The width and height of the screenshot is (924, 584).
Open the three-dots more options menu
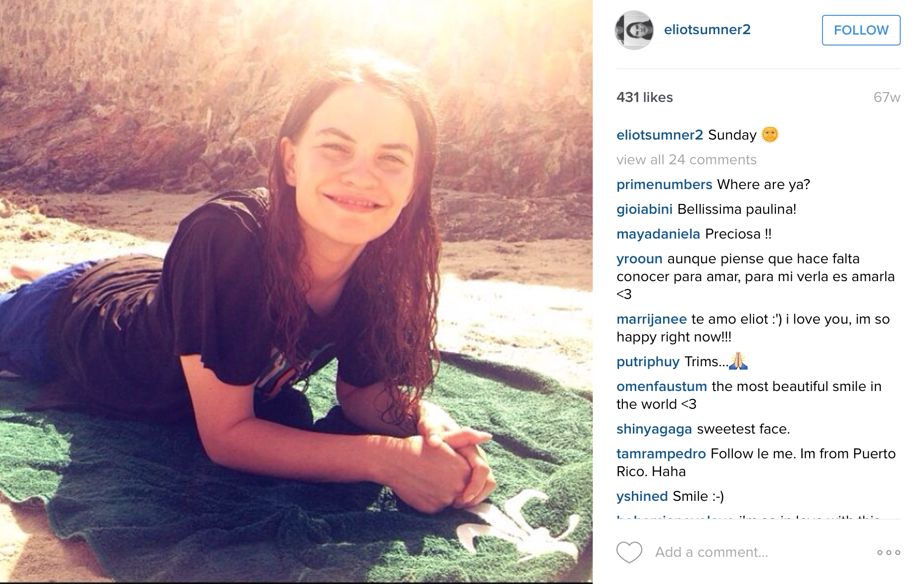888,552
